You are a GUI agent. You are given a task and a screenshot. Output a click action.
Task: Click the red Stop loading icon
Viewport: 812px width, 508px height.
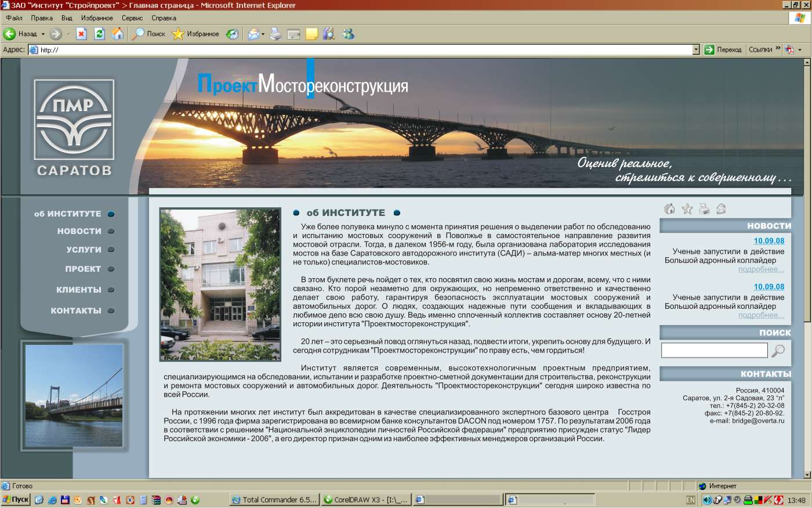point(81,34)
